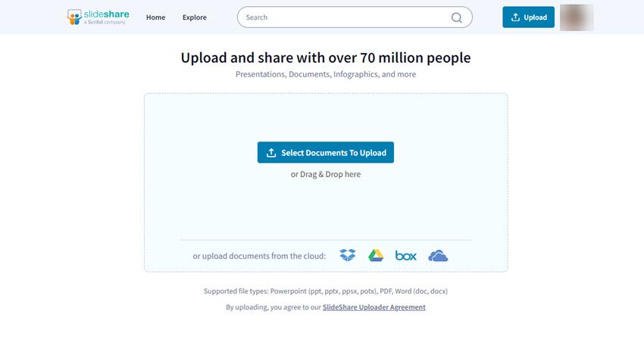Select the Box cloud storage icon
644x339 pixels.
click(x=405, y=256)
